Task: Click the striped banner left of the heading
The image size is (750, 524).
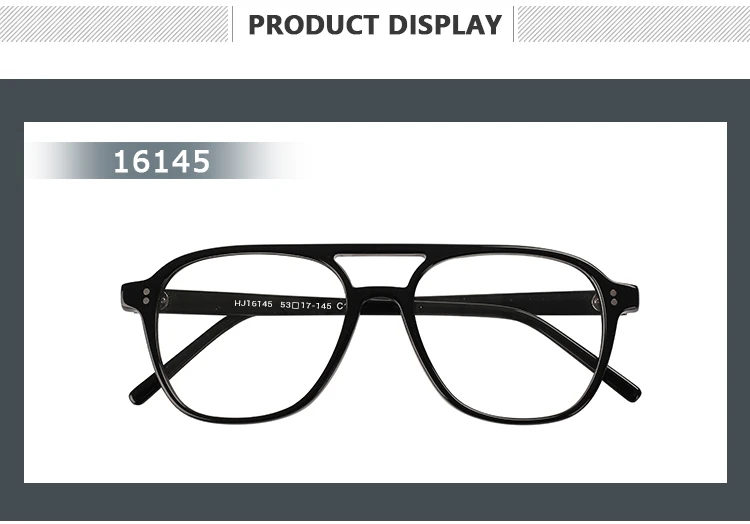Action: (114, 24)
